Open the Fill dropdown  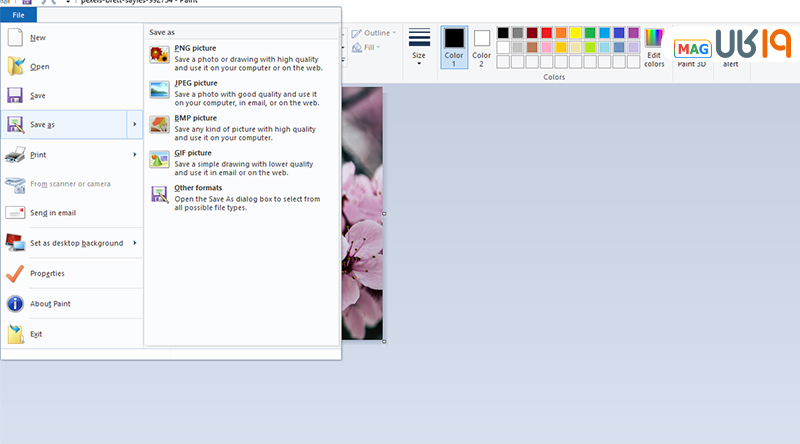[x=366, y=47]
